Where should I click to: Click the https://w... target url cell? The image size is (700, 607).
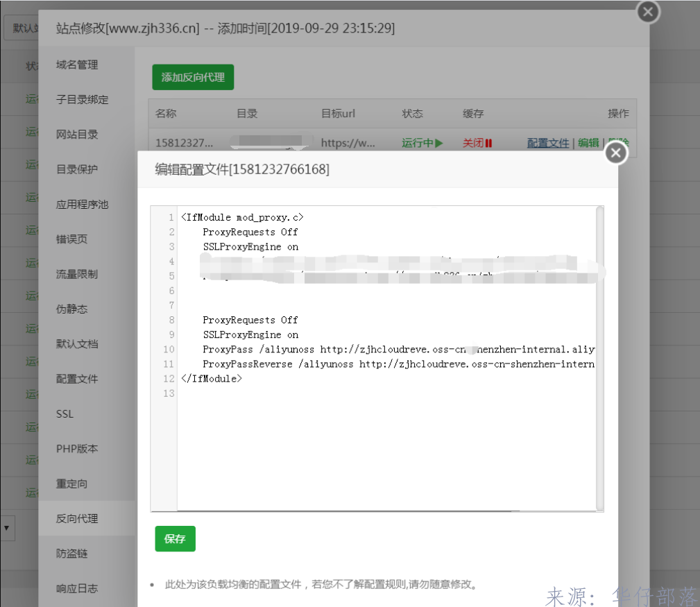[348, 143]
